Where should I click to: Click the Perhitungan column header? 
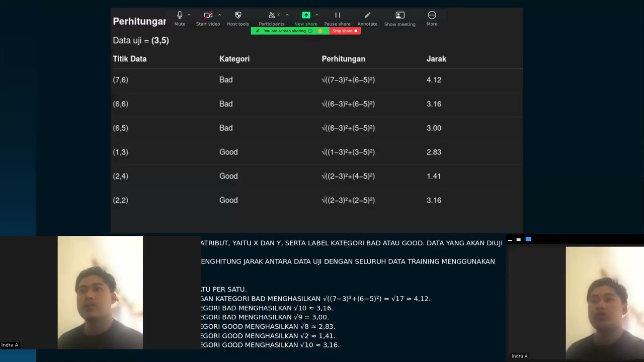point(344,59)
